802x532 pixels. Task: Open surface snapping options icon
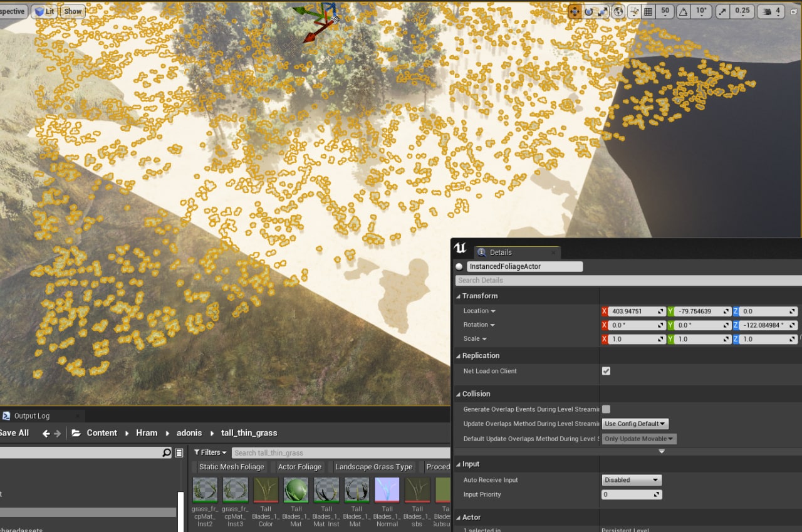[634, 11]
